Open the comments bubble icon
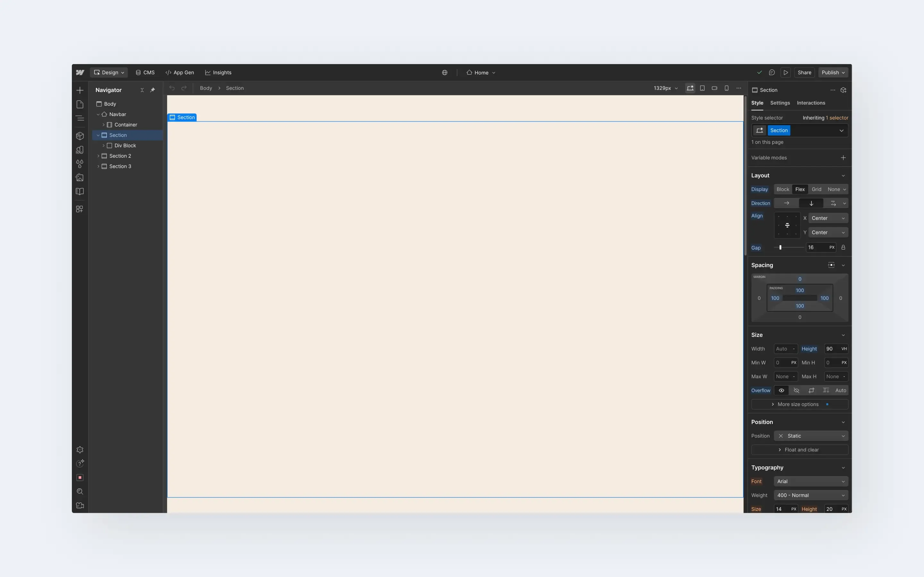The image size is (924, 577). [x=772, y=72]
